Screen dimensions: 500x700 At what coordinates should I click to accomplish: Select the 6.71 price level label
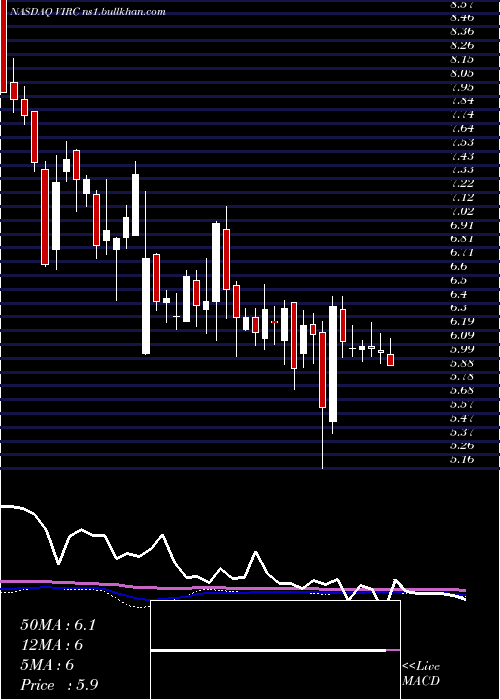[x=462, y=253]
